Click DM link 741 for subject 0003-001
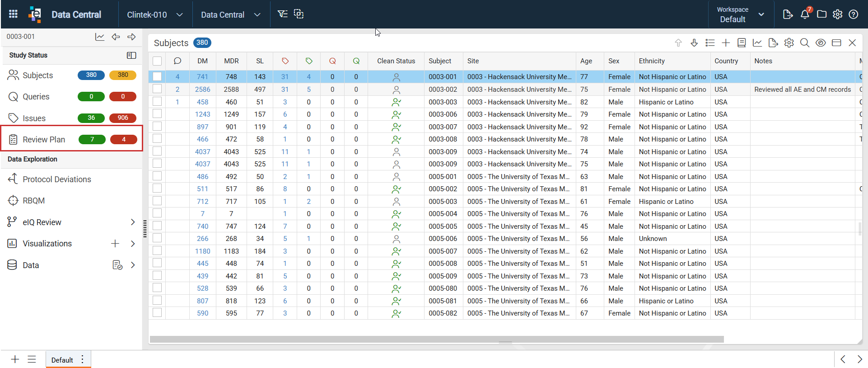Image resolution: width=868 pixels, height=368 pixels. tap(202, 77)
